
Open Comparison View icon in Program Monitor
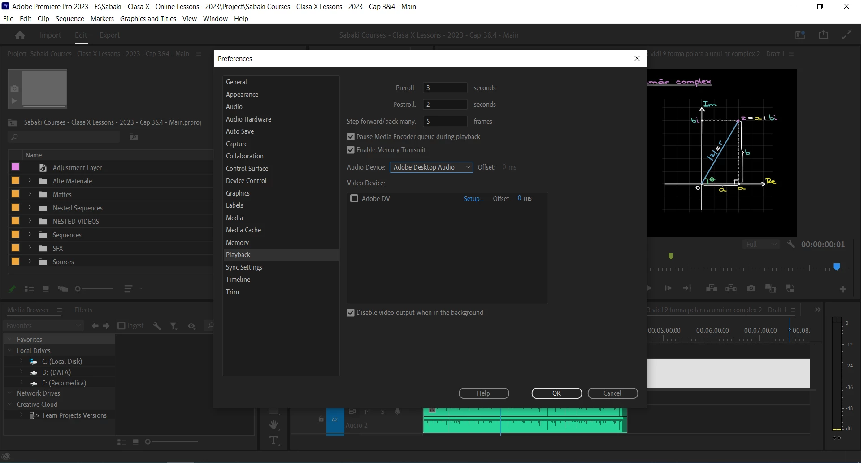coord(770,288)
